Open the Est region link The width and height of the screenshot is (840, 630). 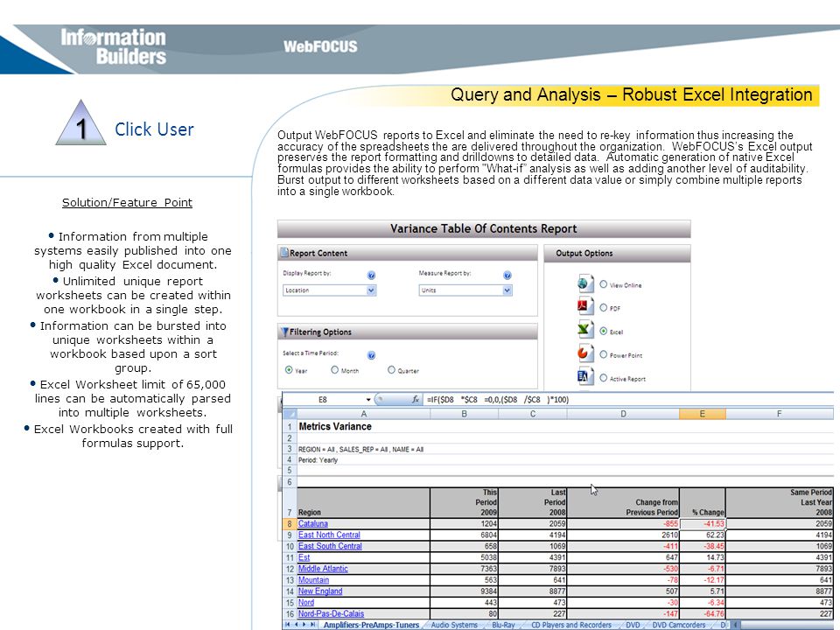304,557
